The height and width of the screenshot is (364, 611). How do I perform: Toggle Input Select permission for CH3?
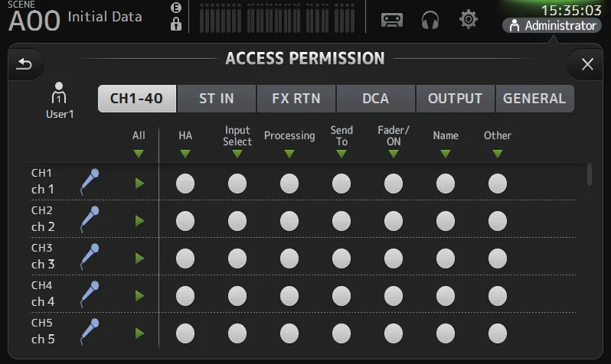pos(237,258)
